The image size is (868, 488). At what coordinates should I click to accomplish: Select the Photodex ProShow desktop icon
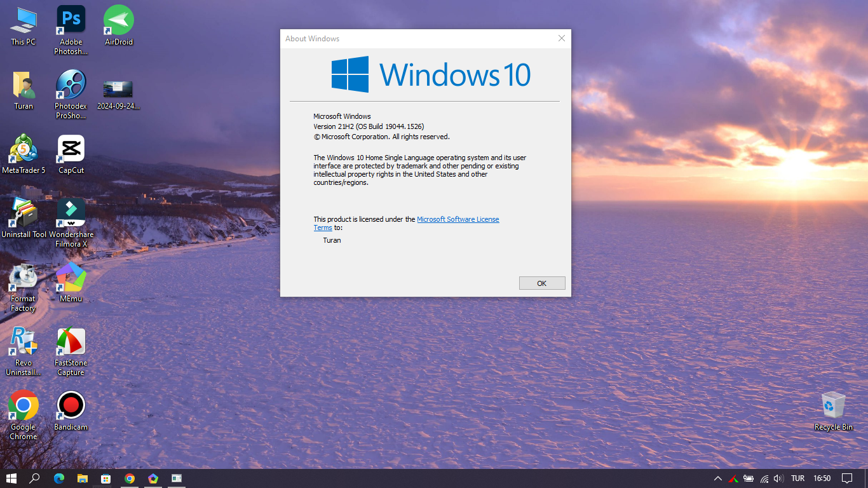71,94
